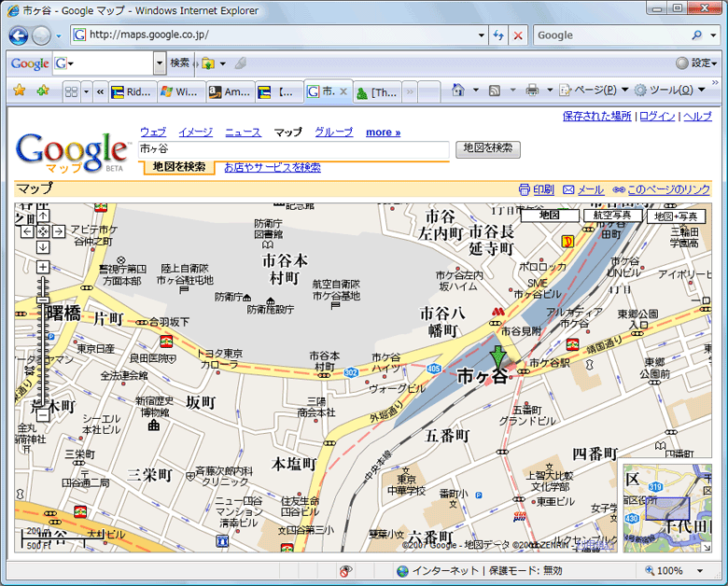Click the Google Toolbar logo

point(30,63)
